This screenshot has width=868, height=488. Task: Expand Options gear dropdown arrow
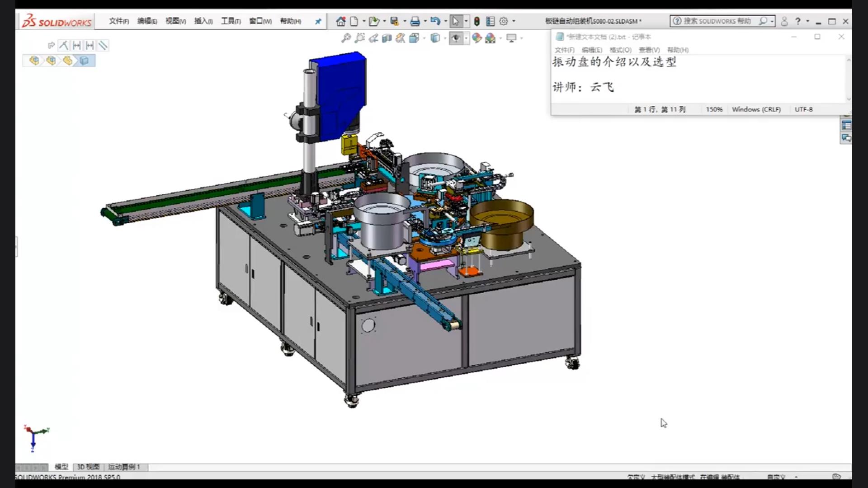tap(514, 21)
